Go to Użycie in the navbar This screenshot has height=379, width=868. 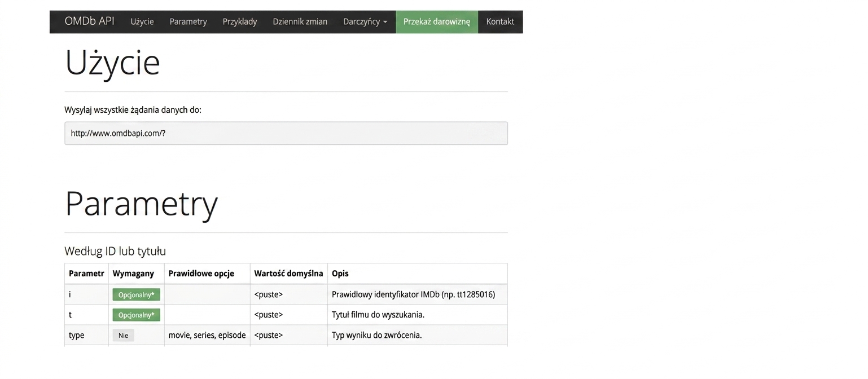click(x=142, y=21)
